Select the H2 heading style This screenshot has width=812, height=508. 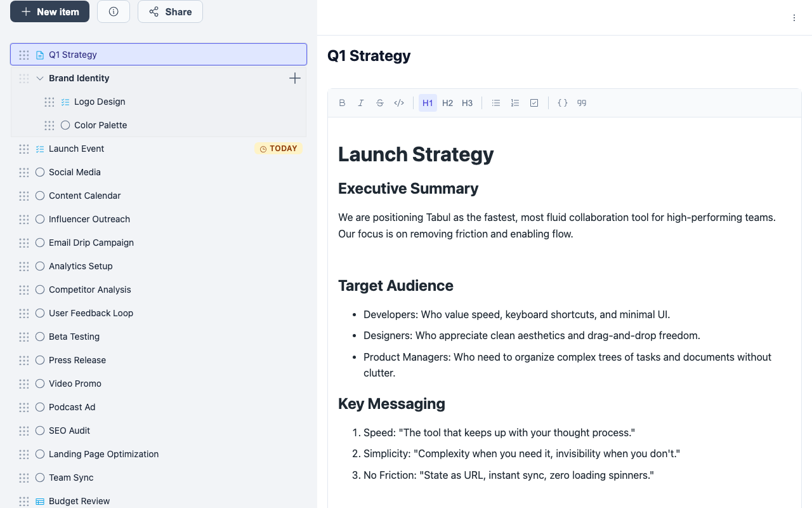448,103
